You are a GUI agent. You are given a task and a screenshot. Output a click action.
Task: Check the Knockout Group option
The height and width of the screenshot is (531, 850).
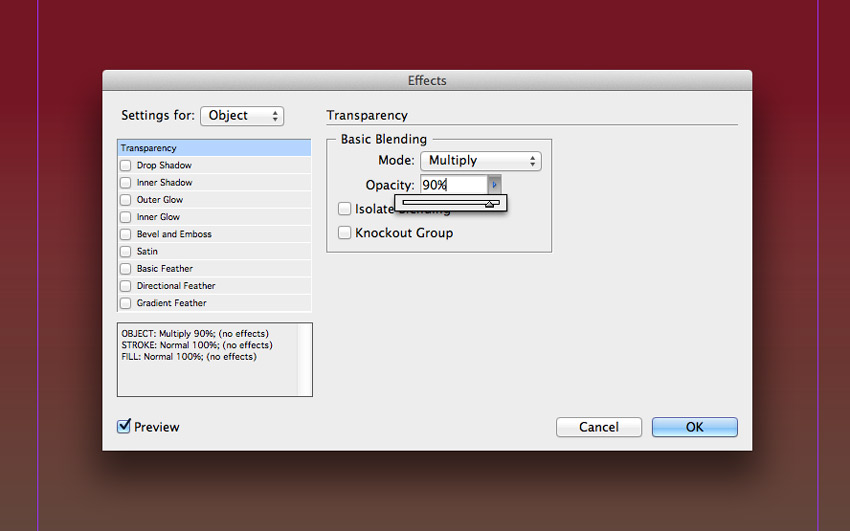345,233
